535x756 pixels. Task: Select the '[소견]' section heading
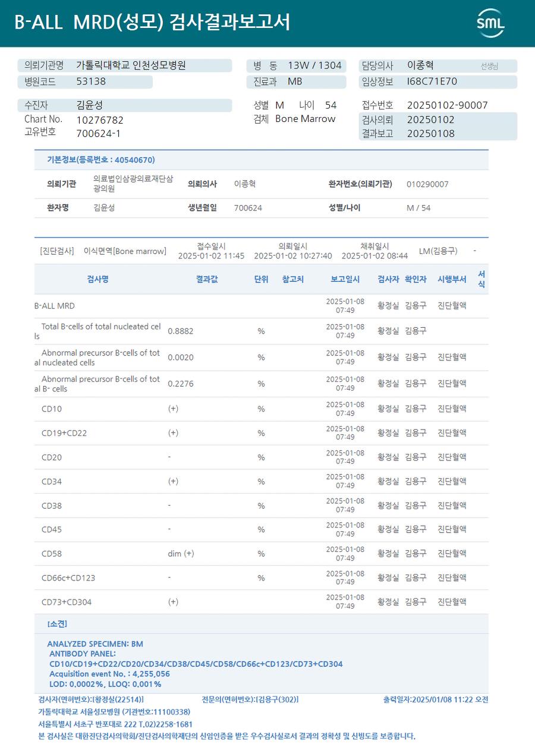coord(57,624)
